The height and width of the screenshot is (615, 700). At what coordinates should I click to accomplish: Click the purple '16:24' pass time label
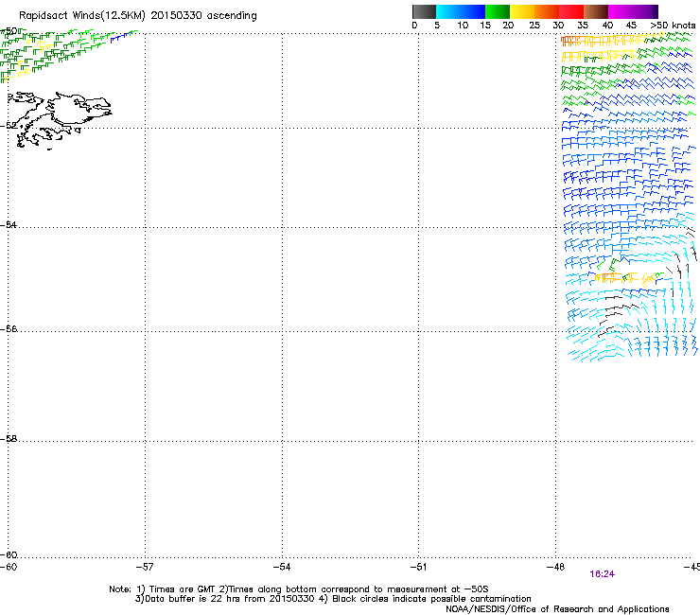pos(602,574)
